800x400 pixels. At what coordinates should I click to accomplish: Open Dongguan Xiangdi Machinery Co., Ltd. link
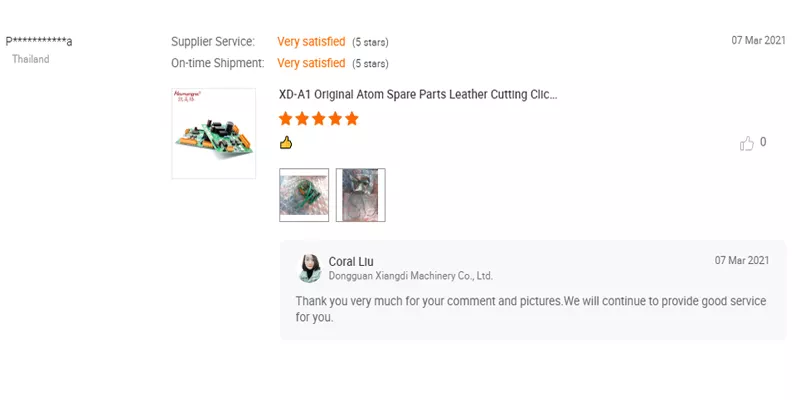[x=411, y=276]
